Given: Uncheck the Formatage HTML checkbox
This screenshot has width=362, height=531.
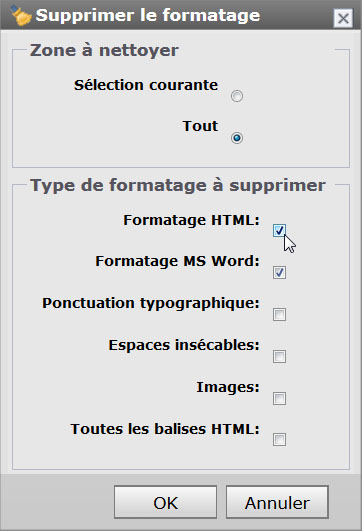Looking at the screenshot, I should pyautogui.click(x=279, y=231).
